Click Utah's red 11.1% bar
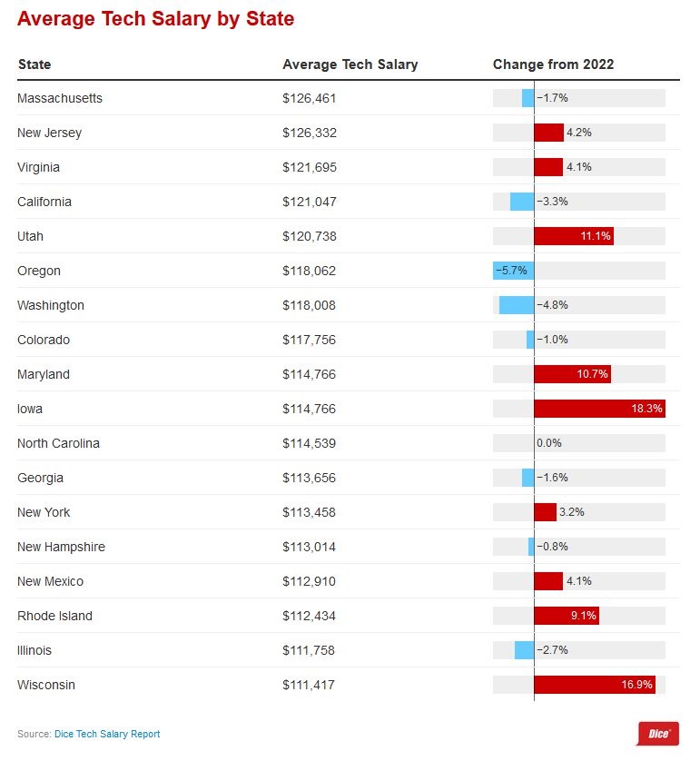 (x=574, y=236)
